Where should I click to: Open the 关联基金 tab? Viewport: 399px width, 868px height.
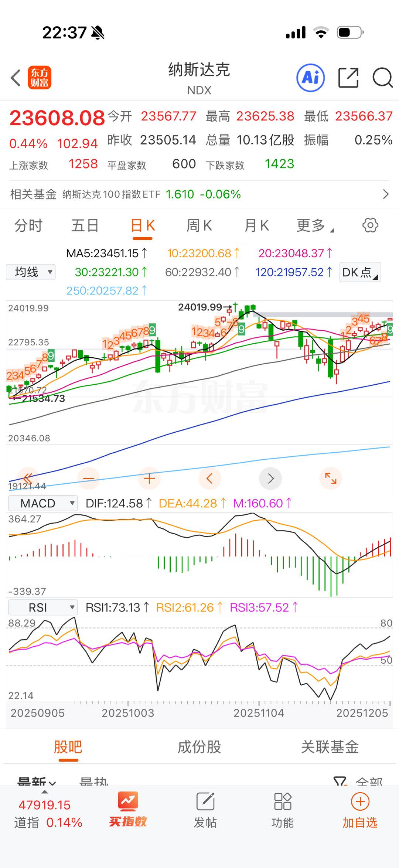coord(330,747)
